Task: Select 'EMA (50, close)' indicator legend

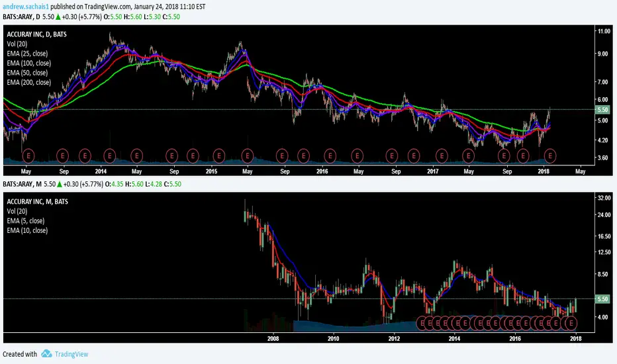Action: click(x=27, y=73)
